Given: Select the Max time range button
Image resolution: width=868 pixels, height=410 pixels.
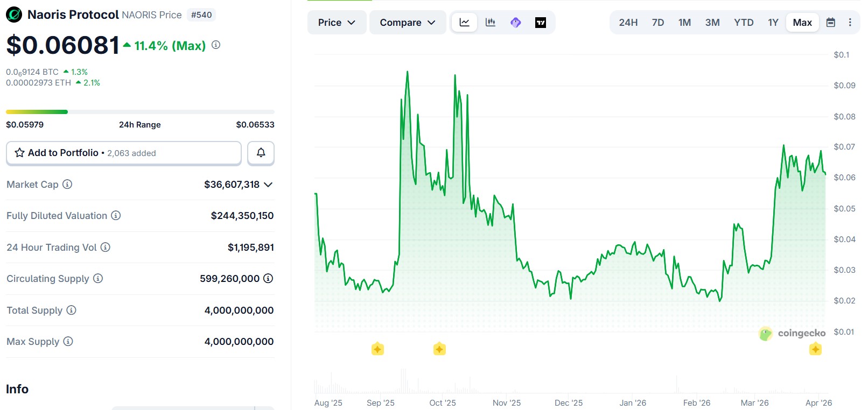Looking at the screenshot, I should tap(802, 23).
